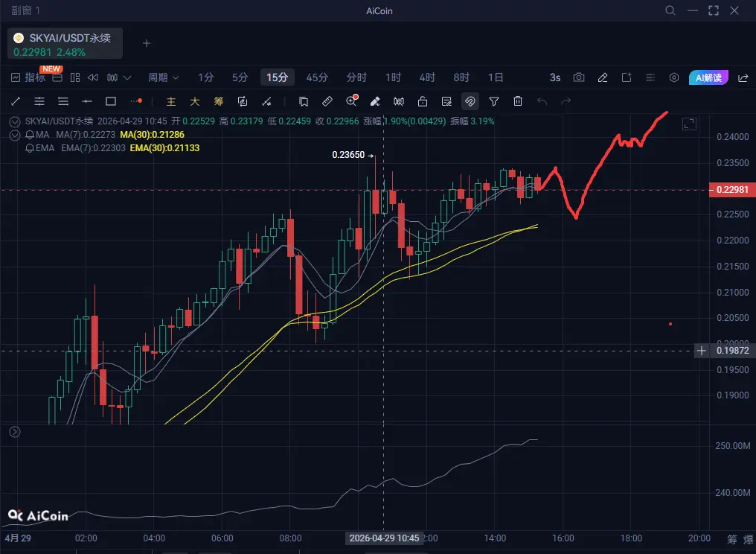756x554 pixels.
Task: Toggle the lock drawings padlock
Action: (x=423, y=101)
